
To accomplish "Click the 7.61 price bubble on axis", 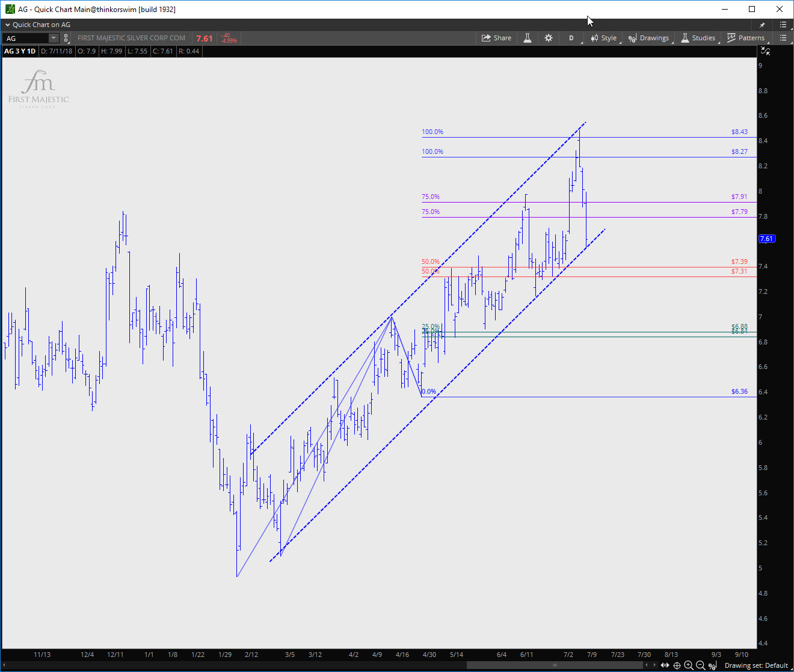I will [x=767, y=239].
